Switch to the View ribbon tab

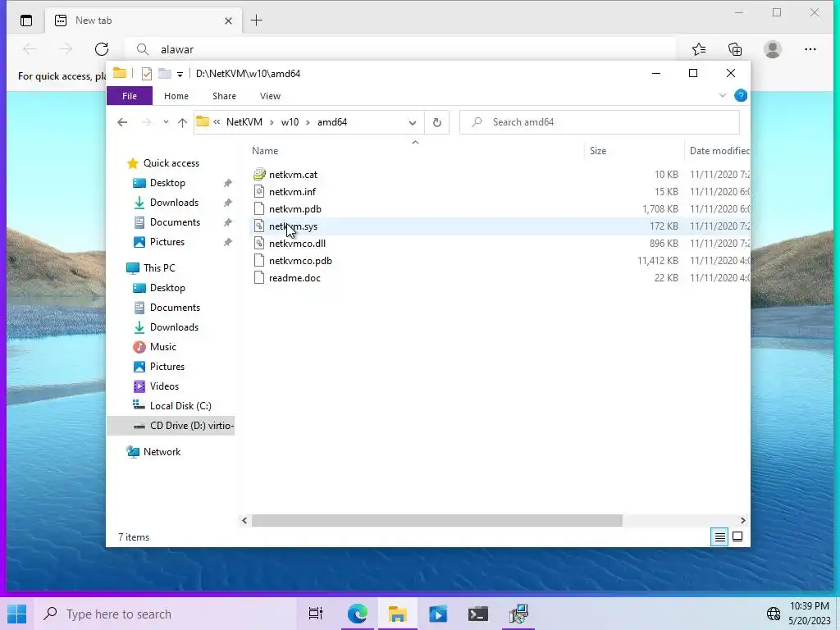coord(270,96)
